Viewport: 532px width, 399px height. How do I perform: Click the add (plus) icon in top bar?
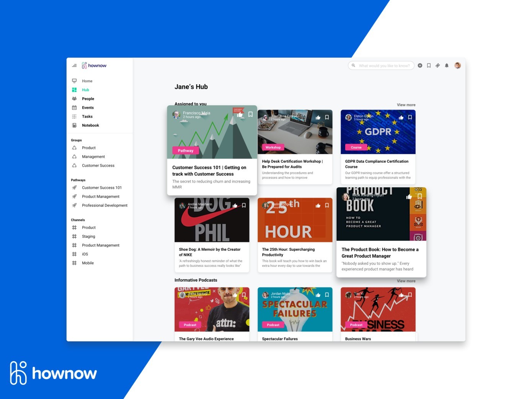tap(420, 65)
